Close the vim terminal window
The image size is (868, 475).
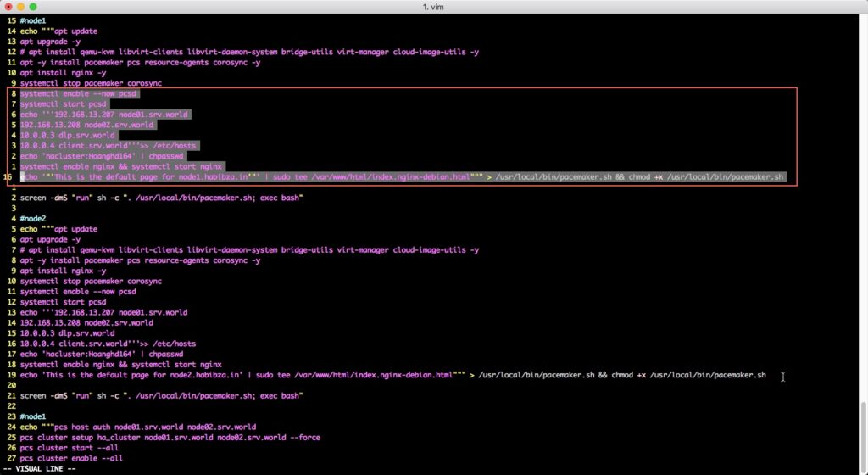click(x=8, y=7)
